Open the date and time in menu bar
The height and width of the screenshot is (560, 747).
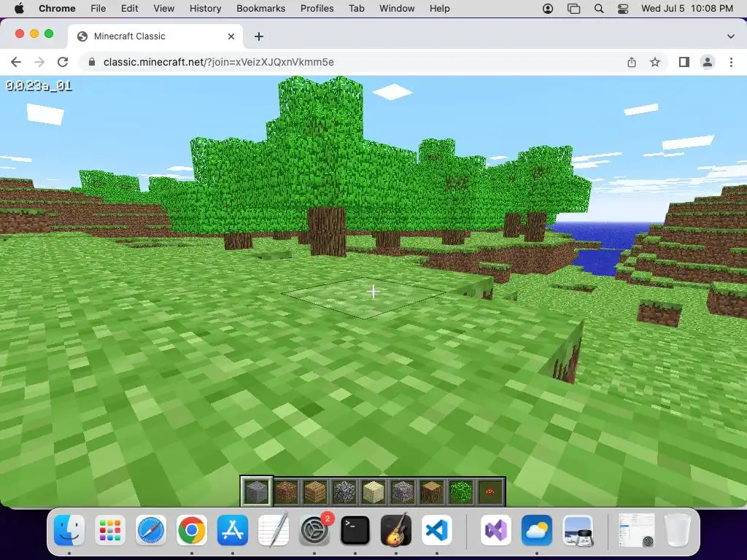687,8
